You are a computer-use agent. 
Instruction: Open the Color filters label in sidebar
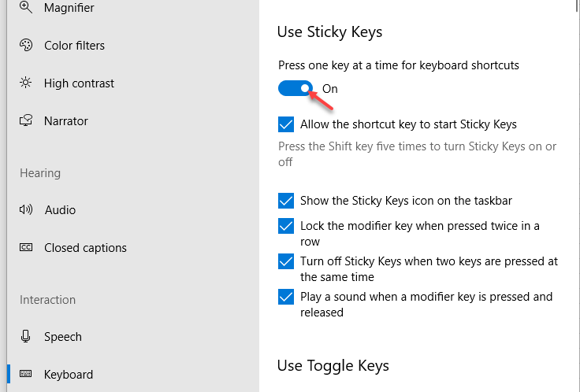(x=74, y=46)
